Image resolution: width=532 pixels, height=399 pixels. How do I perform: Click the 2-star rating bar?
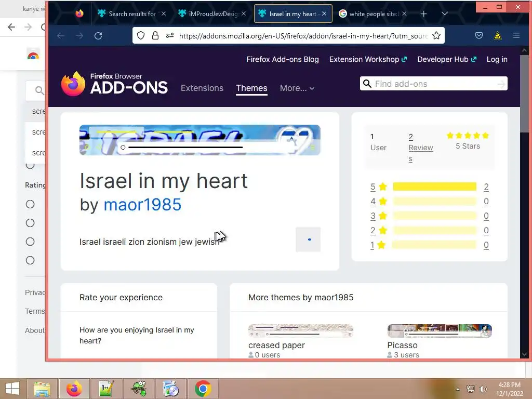[x=434, y=230]
